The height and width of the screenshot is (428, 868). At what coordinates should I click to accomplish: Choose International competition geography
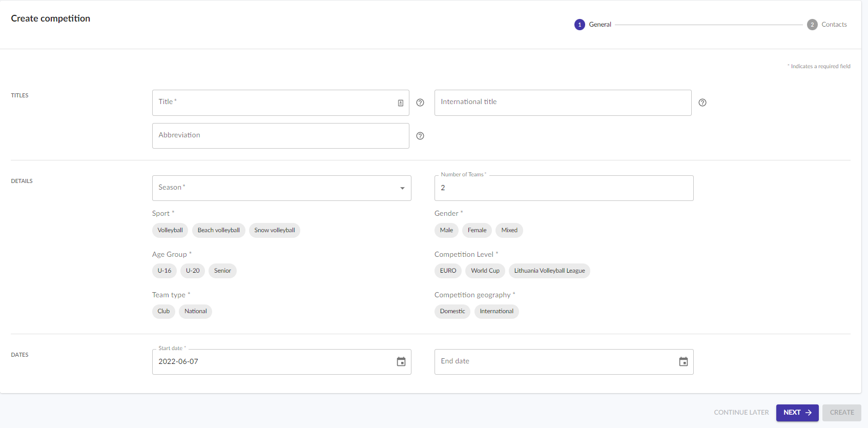tap(497, 311)
